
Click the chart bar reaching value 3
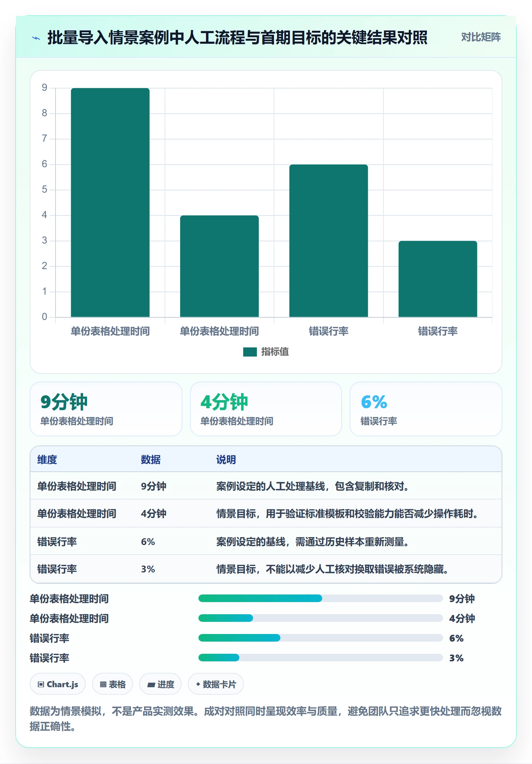pos(438,279)
